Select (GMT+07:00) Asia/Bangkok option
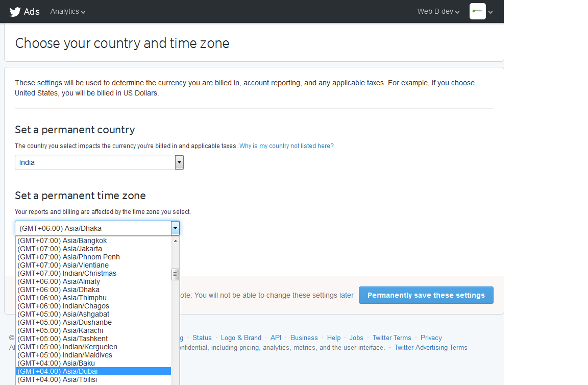Image resolution: width=588 pixels, height=385 pixels. [93, 240]
